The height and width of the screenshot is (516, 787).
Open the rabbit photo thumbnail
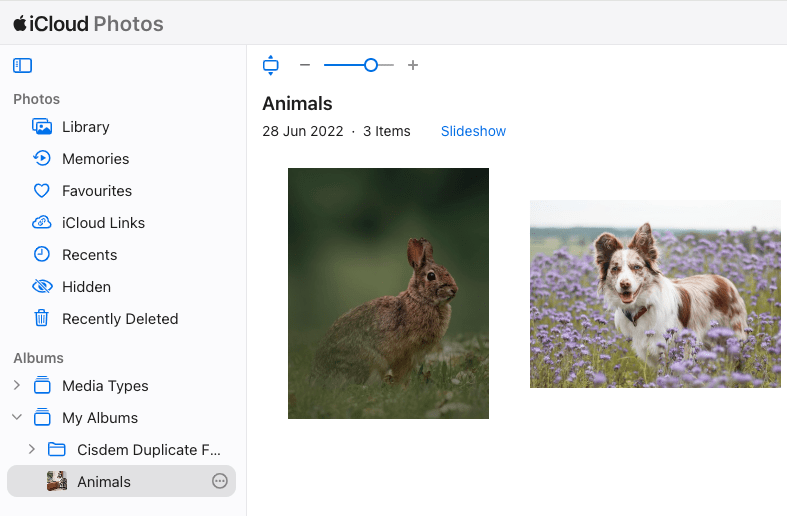[x=388, y=293]
